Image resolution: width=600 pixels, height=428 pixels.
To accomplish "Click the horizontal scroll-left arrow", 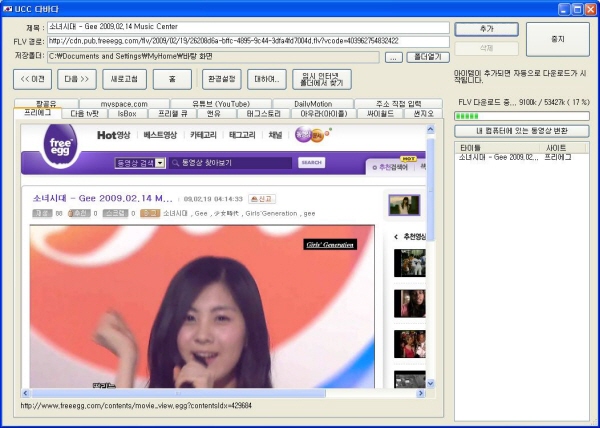I will tap(26, 393).
